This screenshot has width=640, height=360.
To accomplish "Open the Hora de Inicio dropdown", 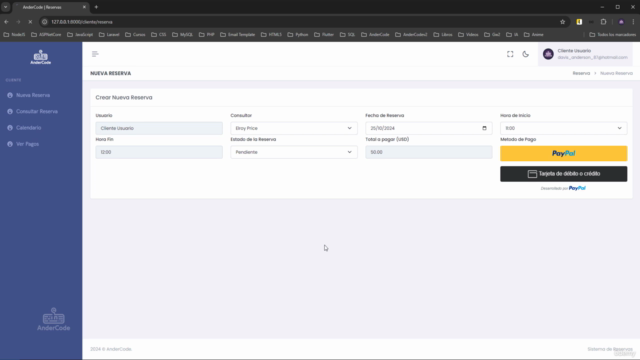I will click(564, 128).
